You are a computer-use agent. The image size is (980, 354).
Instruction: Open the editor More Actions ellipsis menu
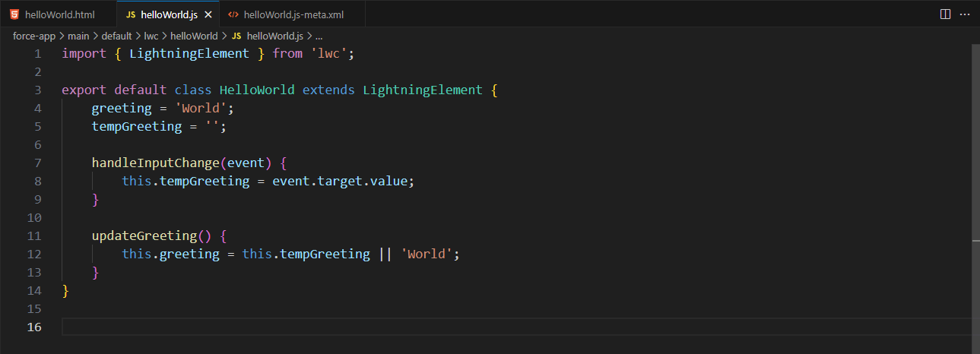[x=964, y=14]
